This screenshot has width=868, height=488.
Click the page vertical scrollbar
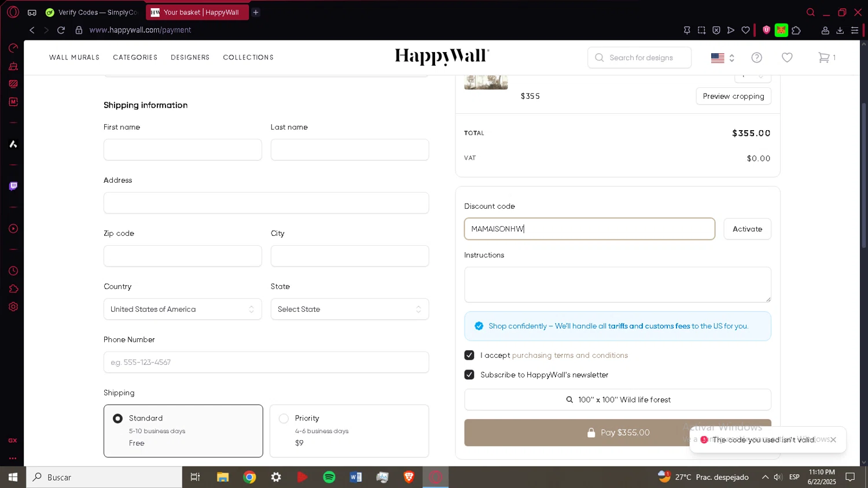point(864,176)
